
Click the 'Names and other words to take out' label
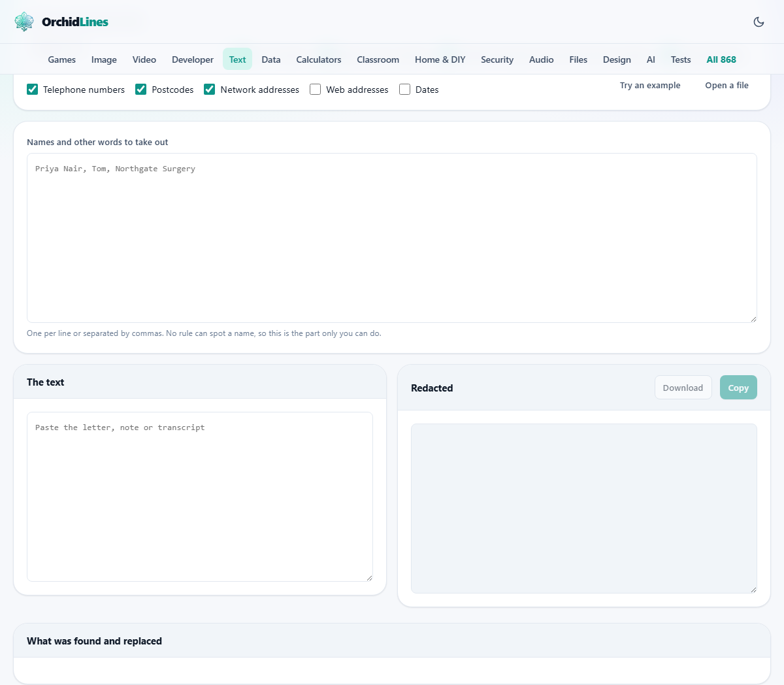coord(97,142)
